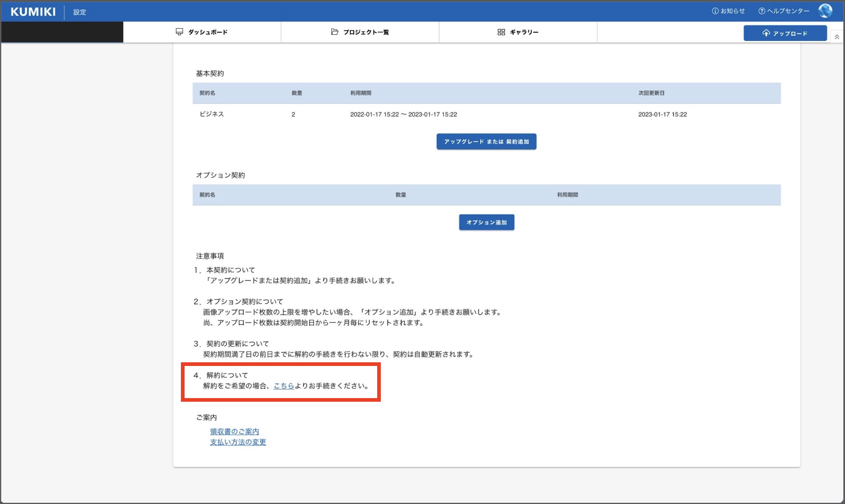Open the 領収書のご案内 link
The image size is (845, 504).
(x=234, y=431)
